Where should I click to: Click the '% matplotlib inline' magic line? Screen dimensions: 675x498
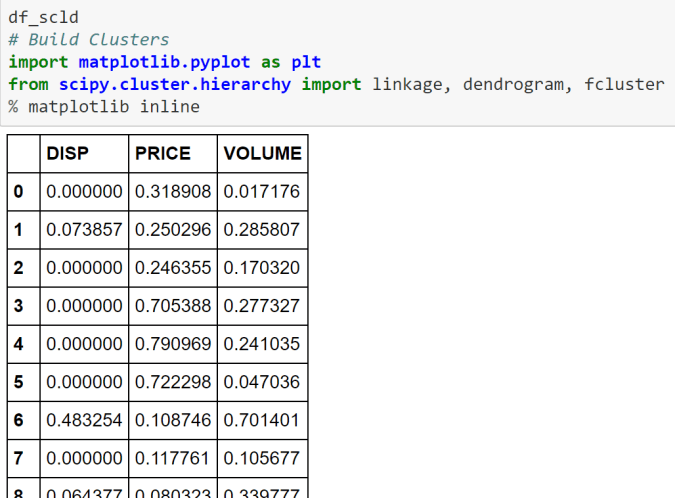104,106
